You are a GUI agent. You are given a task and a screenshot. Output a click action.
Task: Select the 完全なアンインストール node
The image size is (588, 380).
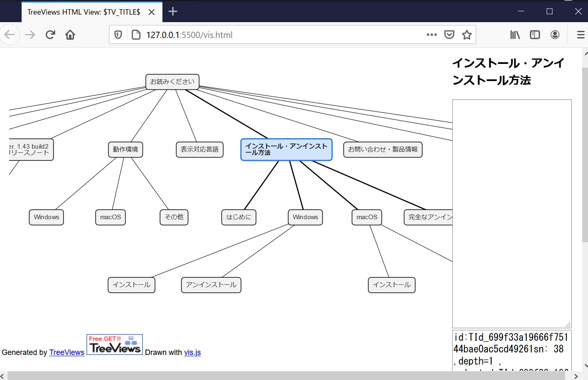tap(428, 217)
